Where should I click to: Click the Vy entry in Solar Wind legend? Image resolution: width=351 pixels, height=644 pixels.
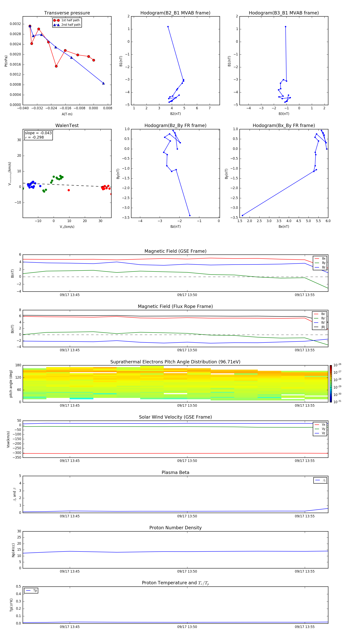323,429
